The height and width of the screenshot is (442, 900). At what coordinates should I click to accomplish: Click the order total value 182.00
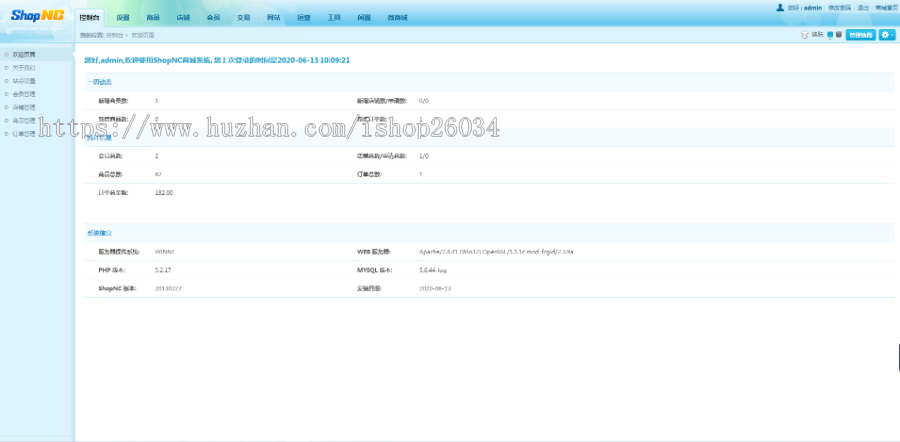tap(164, 193)
